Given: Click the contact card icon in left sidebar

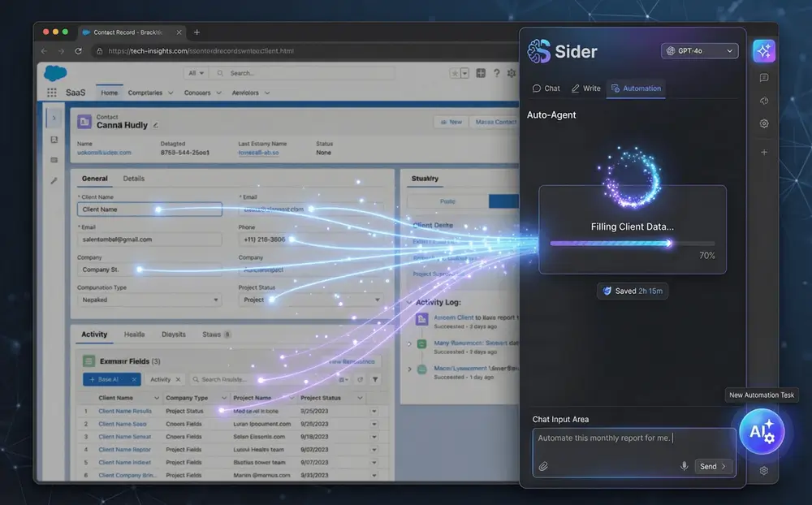Looking at the screenshot, I should pos(54,140).
